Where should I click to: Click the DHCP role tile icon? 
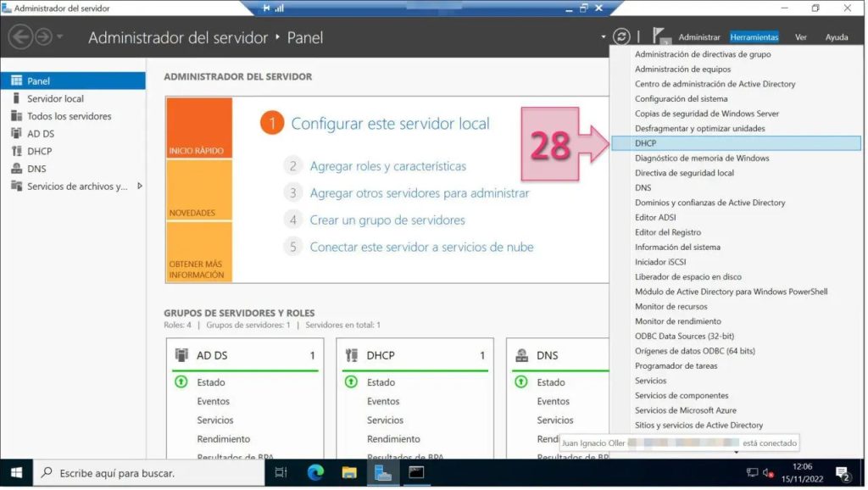[x=350, y=355]
